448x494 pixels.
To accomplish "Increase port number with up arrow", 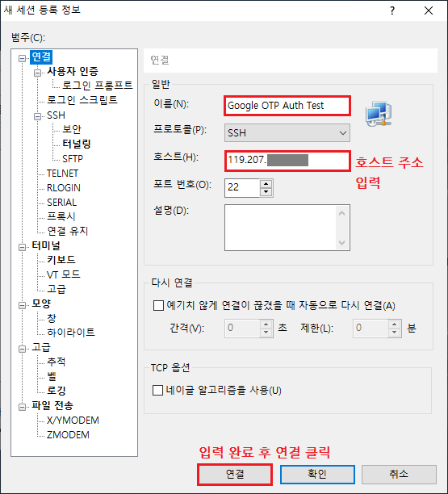I will [266, 184].
